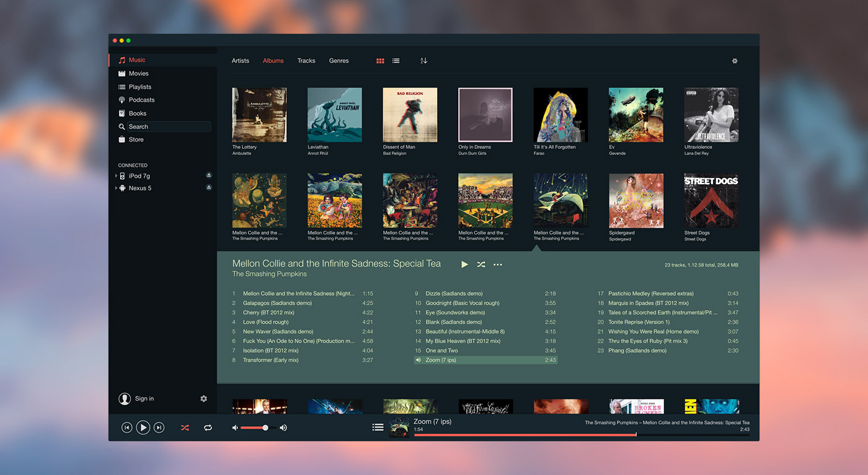Viewport: 868px width, 475px height.
Task: Expand the Nexus 5 device tree
Action: 116,188
